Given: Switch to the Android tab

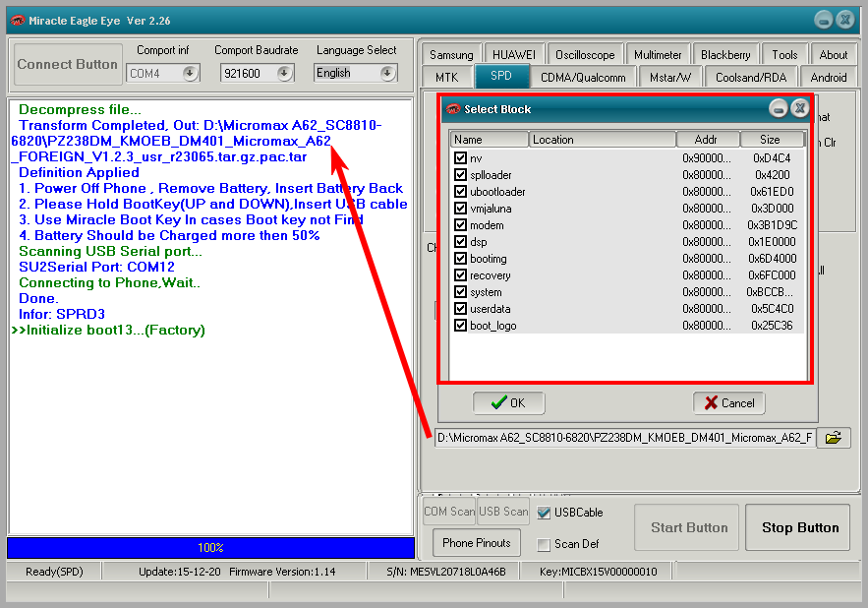Looking at the screenshot, I should pos(828,77).
